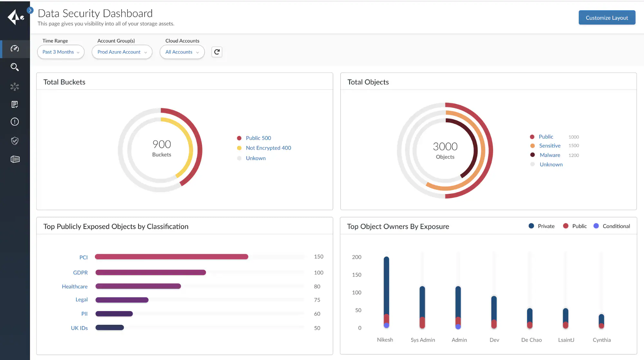The height and width of the screenshot is (360, 644).
Task: Toggle the Sensitive legend in Total Objects chart
Action: pos(549,146)
